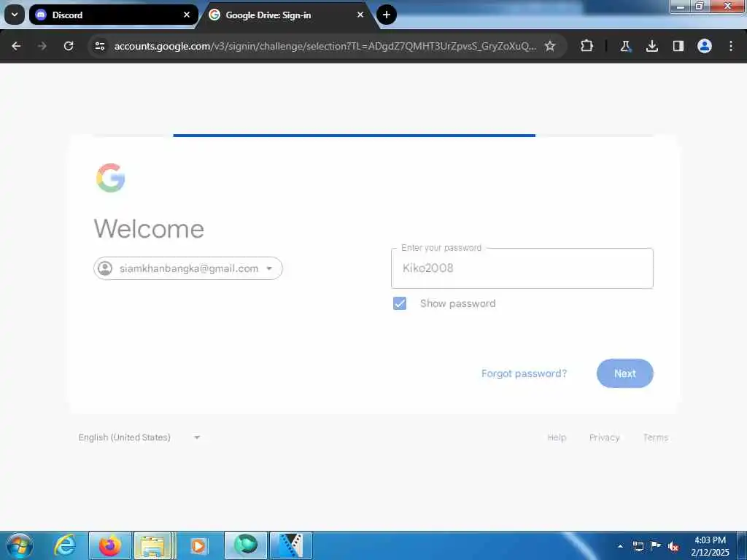Open the Terms link
The image size is (747, 560).
coord(656,437)
